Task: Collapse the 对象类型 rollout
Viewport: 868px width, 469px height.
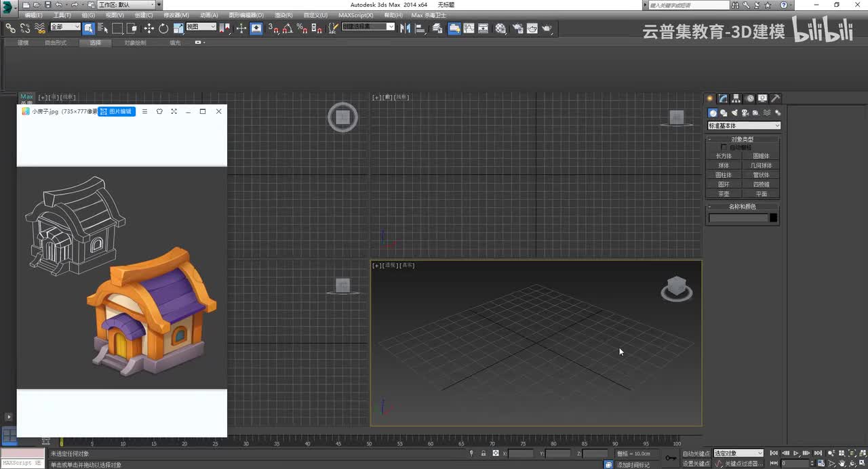Action: [x=743, y=139]
